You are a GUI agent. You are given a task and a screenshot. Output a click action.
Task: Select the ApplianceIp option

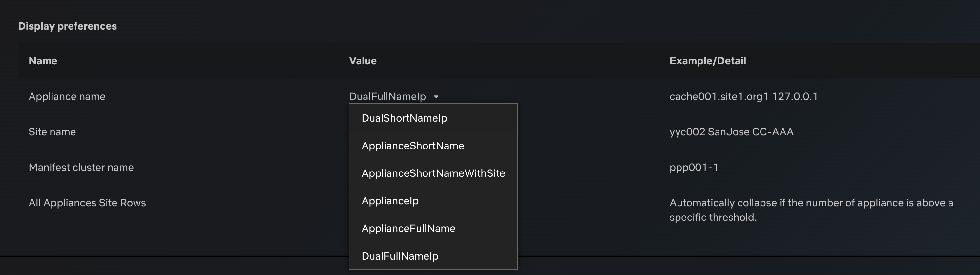pos(390,201)
